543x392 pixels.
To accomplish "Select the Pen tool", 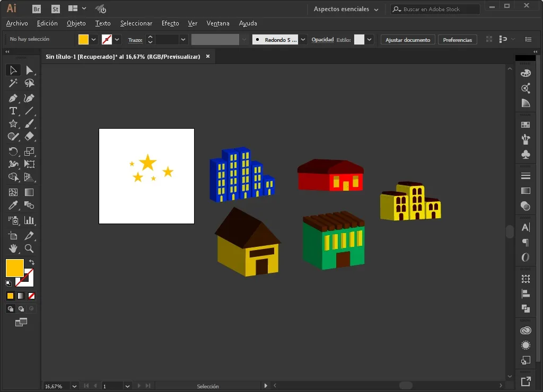I will 13,98.
